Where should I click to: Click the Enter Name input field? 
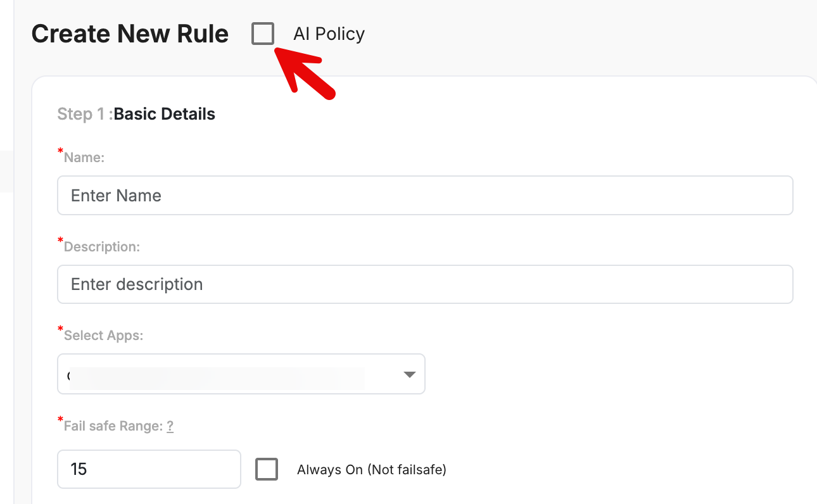424,195
